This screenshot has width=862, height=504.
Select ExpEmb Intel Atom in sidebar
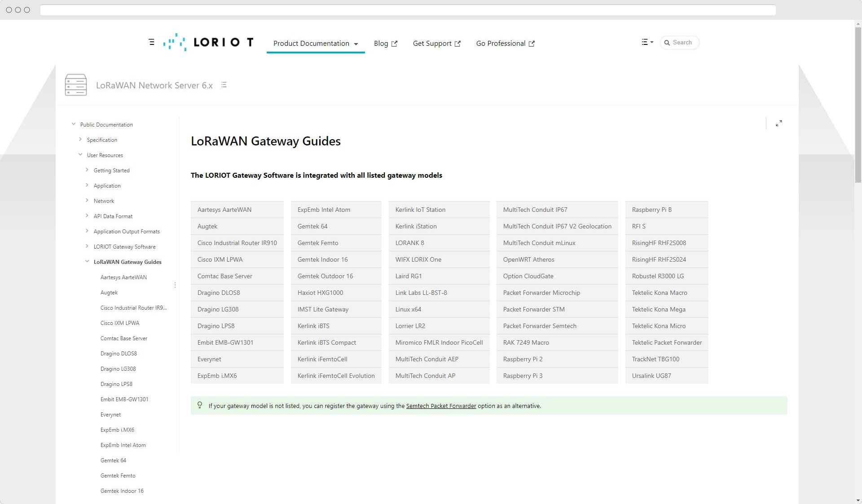click(x=123, y=445)
